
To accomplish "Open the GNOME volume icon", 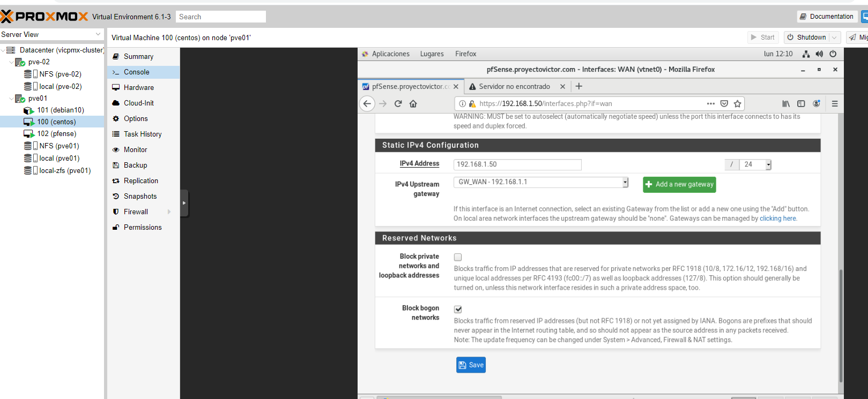I will tap(819, 54).
